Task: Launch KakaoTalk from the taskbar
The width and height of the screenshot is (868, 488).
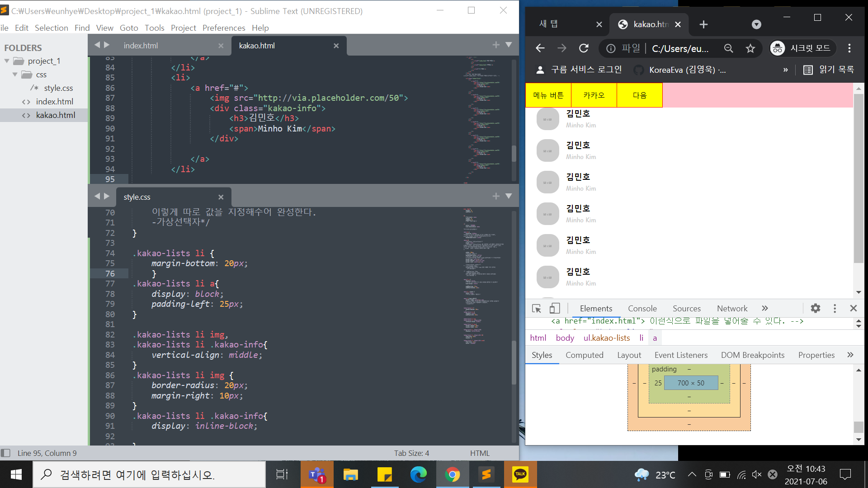Action: point(520,474)
